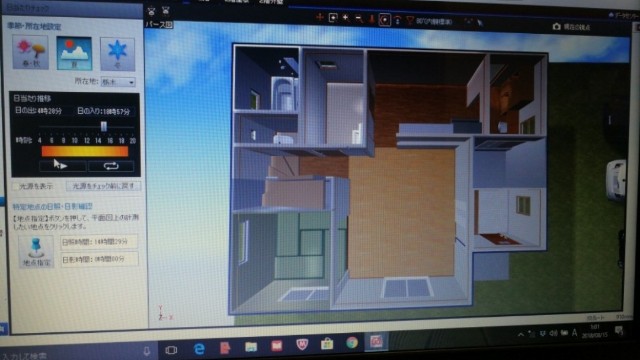Viewport: 640px width, 360px height.
Task: Click the zoom out (−) icon
Action: coord(359,19)
